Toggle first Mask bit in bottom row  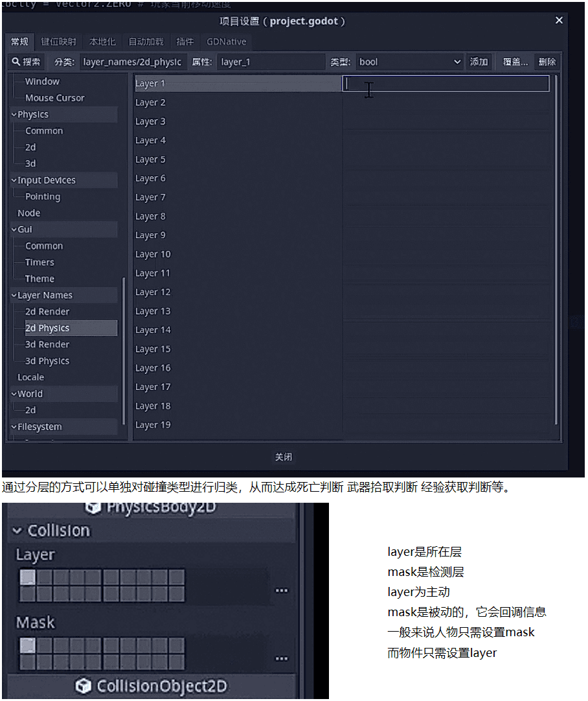(x=27, y=662)
